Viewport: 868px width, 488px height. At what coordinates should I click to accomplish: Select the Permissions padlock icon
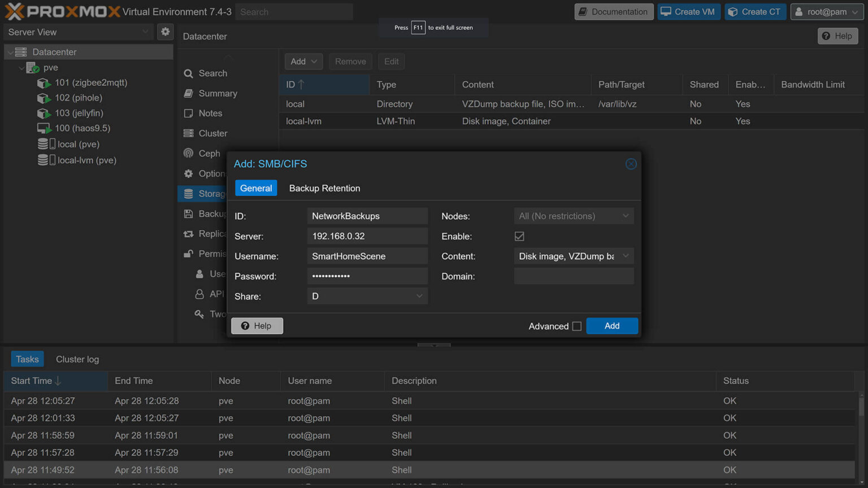[188, 254]
